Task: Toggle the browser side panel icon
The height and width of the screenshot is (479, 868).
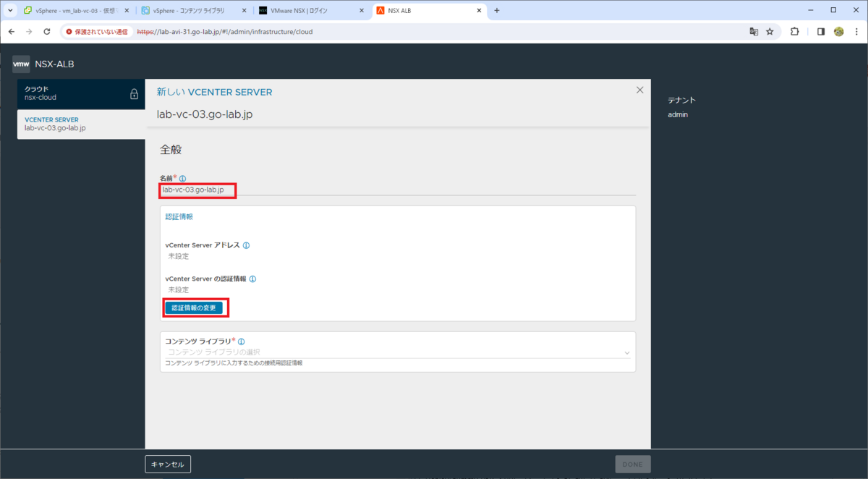Action: click(x=821, y=32)
